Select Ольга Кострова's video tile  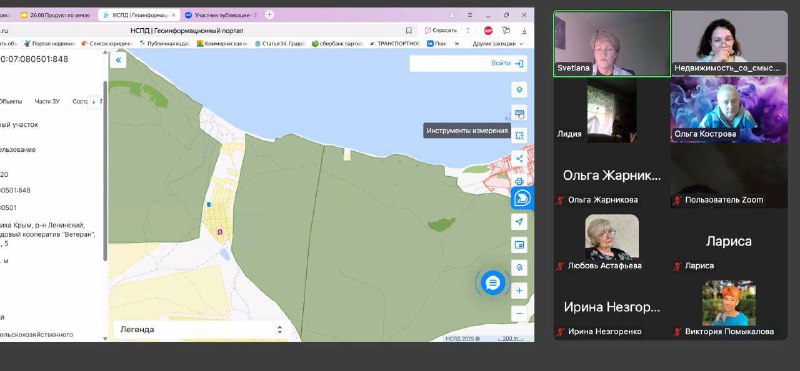(x=729, y=110)
